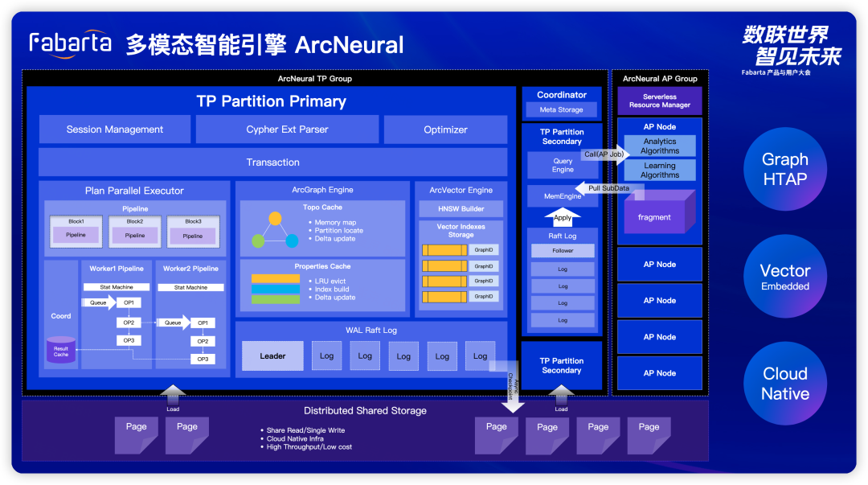Click the Call(AP Job) arrow
Viewport: 868px width, 485px height.
click(606, 154)
